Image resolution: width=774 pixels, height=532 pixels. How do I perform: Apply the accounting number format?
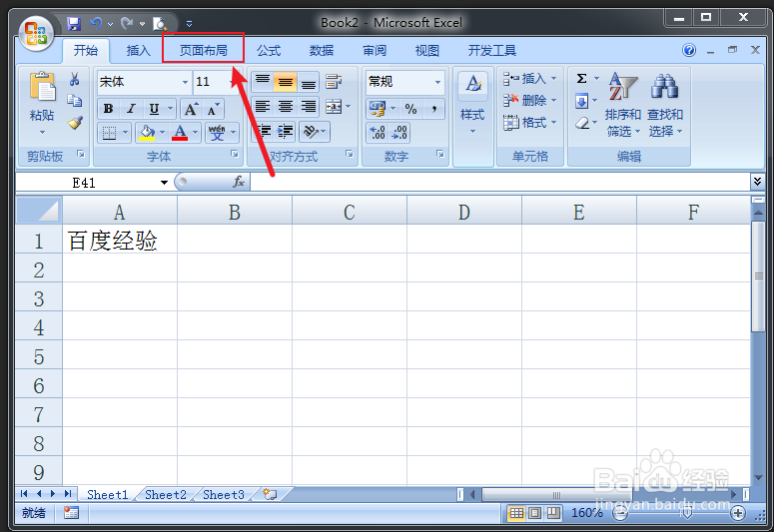pyautogui.click(x=378, y=109)
